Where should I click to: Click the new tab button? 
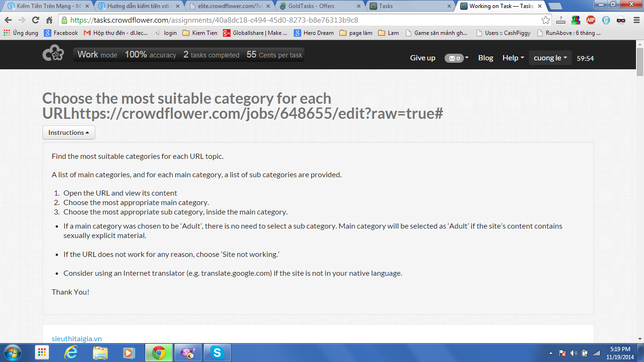[x=555, y=6]
